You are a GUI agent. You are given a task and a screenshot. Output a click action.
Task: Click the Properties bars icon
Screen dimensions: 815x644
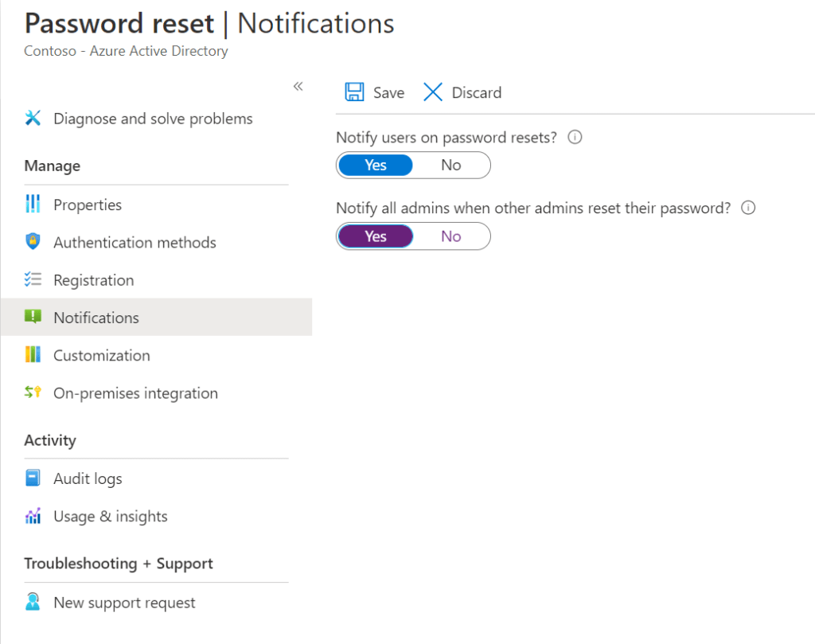point(33,205)
